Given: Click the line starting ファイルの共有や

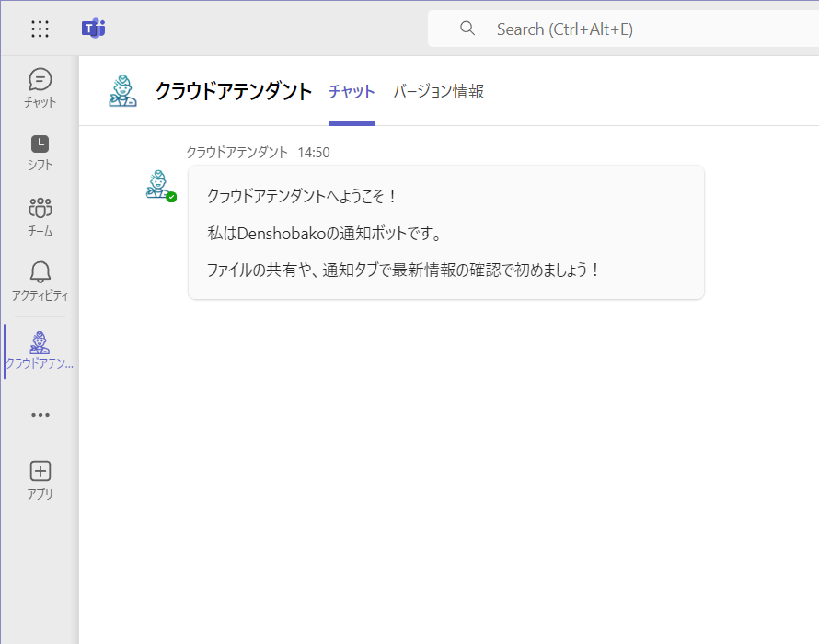Looking at the screenshot, I should point(403,270).
